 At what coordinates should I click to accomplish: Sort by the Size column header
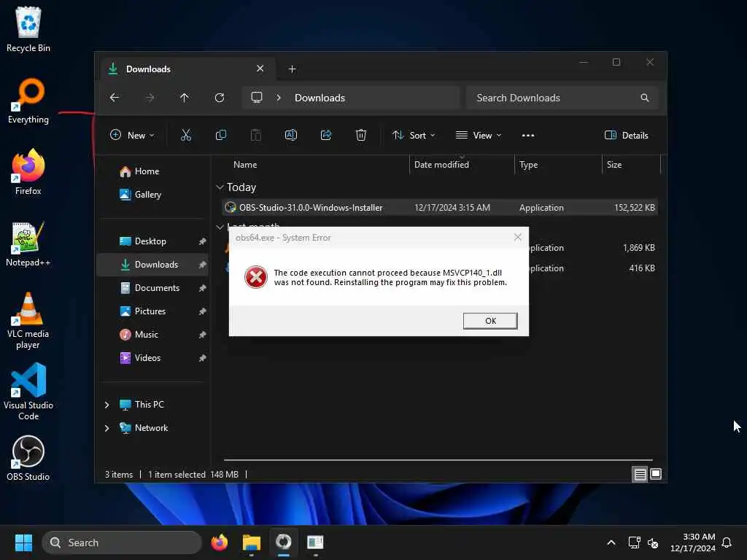pos(614,165)
